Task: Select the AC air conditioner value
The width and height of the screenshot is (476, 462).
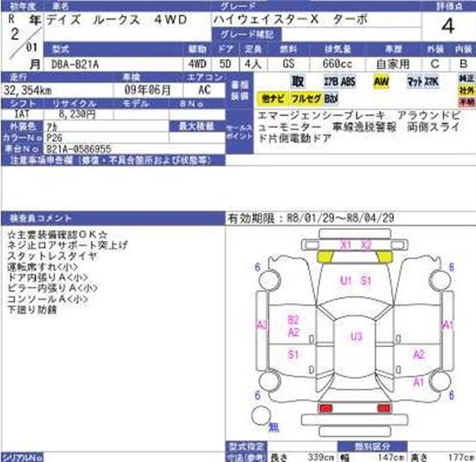Action: pos(204,90)
